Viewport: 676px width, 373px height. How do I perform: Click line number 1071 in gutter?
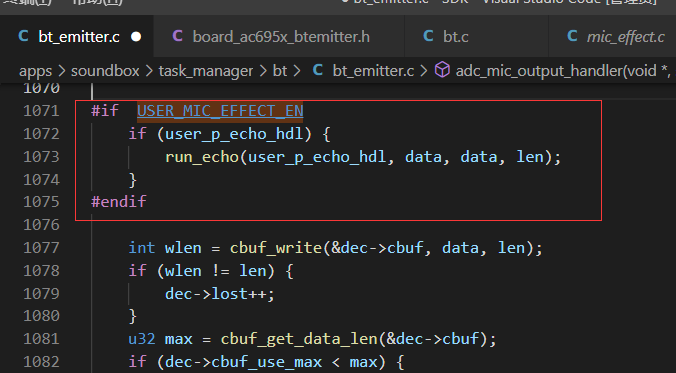click(x=41, y=111)
